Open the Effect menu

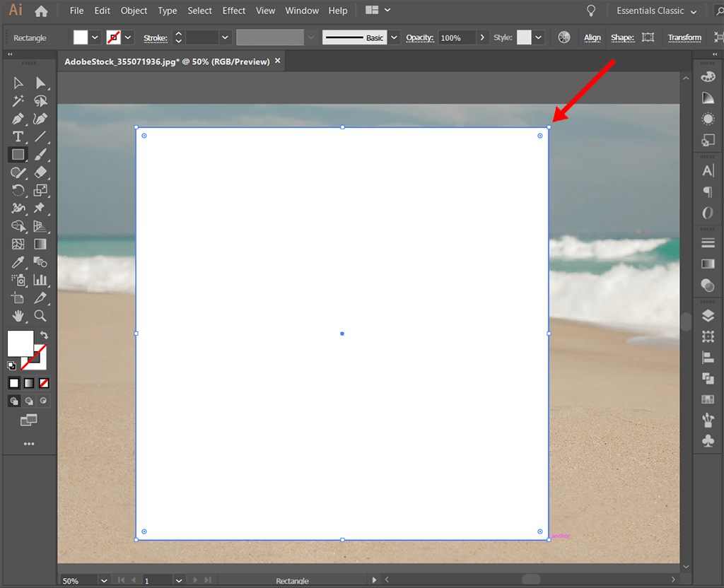click(x=233, y=11)
